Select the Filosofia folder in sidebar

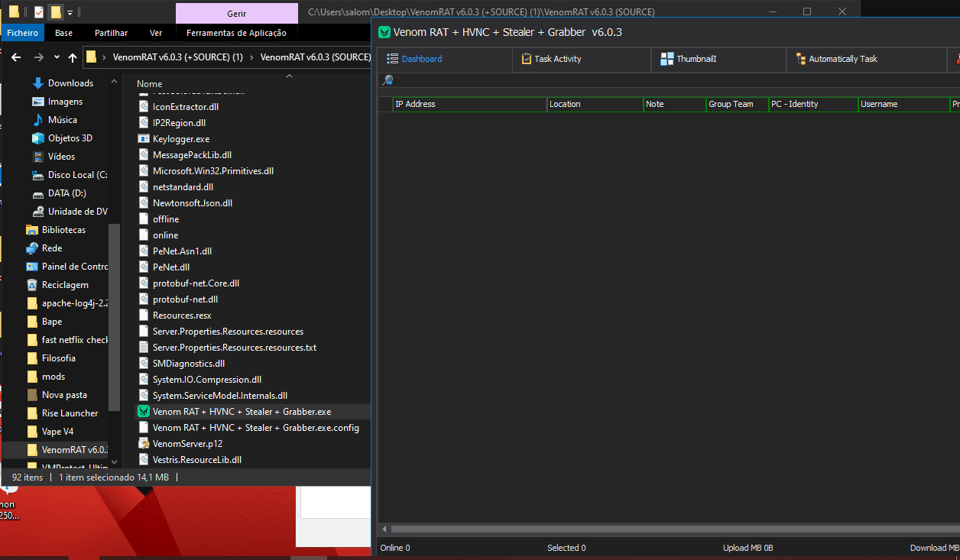[x=58, y=358]
